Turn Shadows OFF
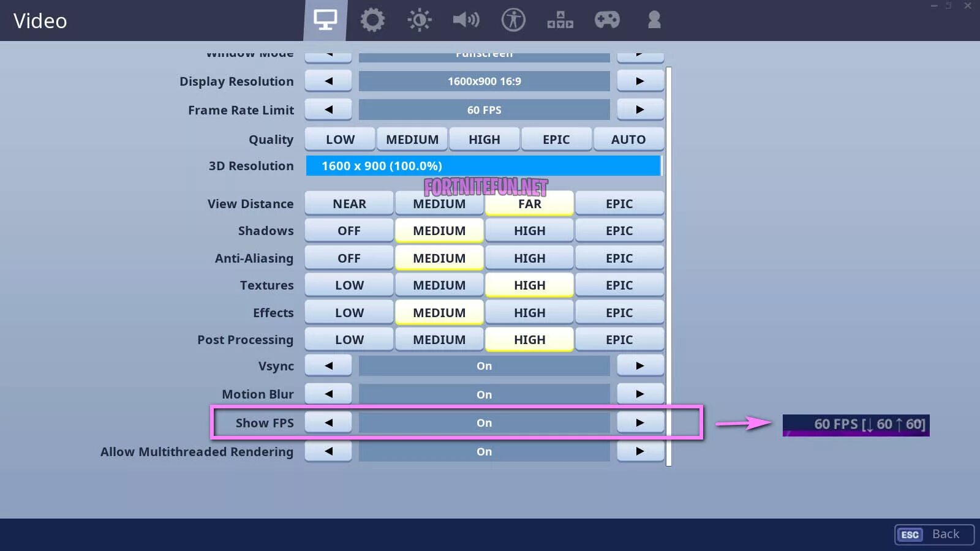Screen dimensions: 980x551 coord(349,231)
